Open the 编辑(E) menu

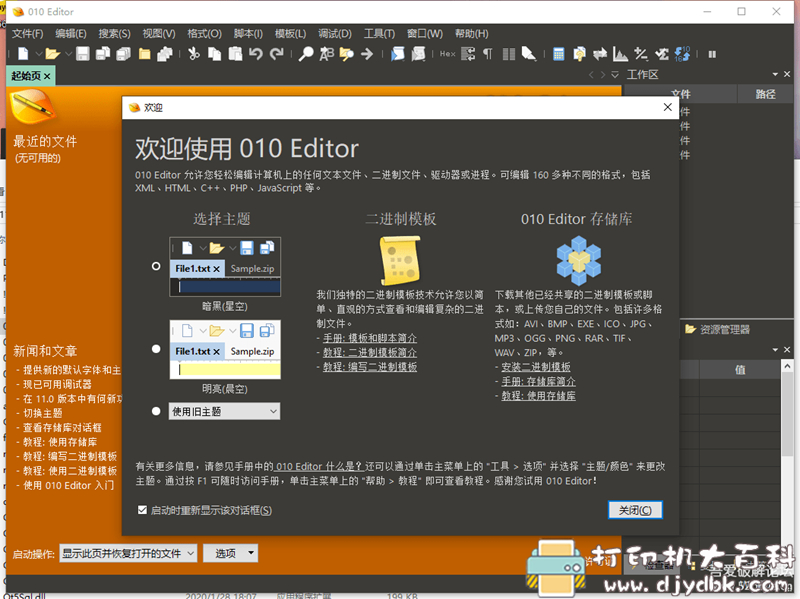[x=71, y=34]
